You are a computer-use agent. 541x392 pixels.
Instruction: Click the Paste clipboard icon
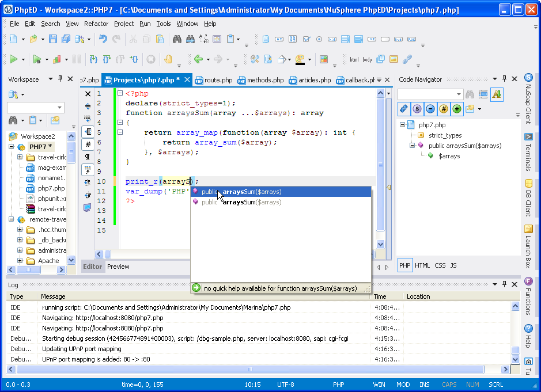pos(160,39)
